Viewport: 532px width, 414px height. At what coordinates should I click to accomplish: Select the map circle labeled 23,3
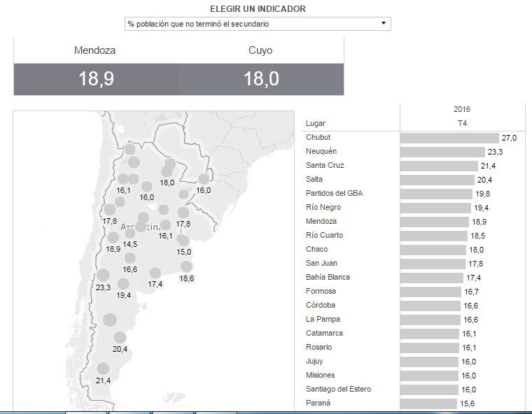[x=103, y=275]
